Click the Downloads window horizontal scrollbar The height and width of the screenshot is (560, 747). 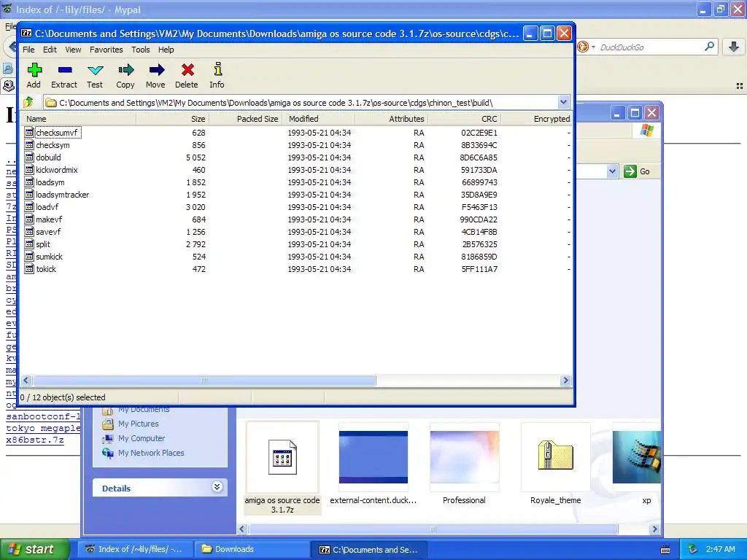pyautogui.click(x=433, y=529)
